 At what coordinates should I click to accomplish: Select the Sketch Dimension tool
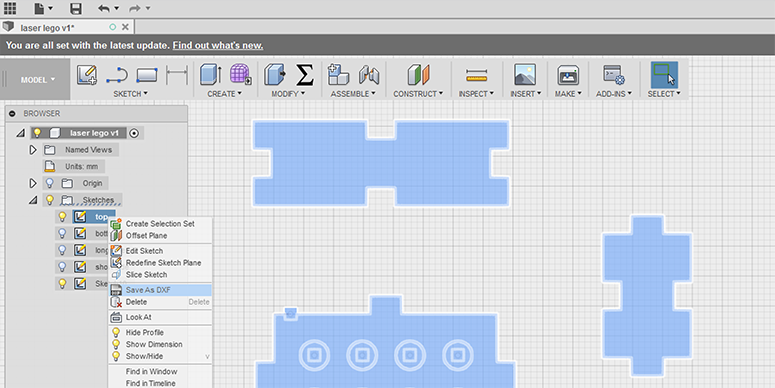click(176, 75)
